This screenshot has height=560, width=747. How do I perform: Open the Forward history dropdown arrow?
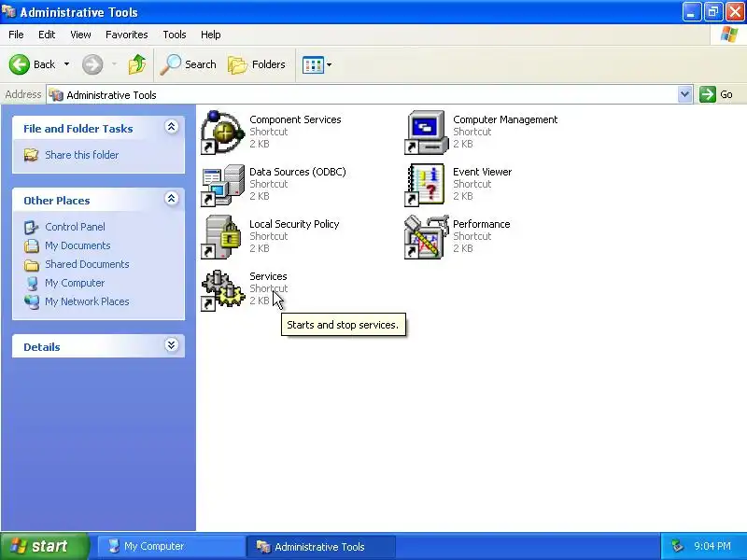coord(114,64)
